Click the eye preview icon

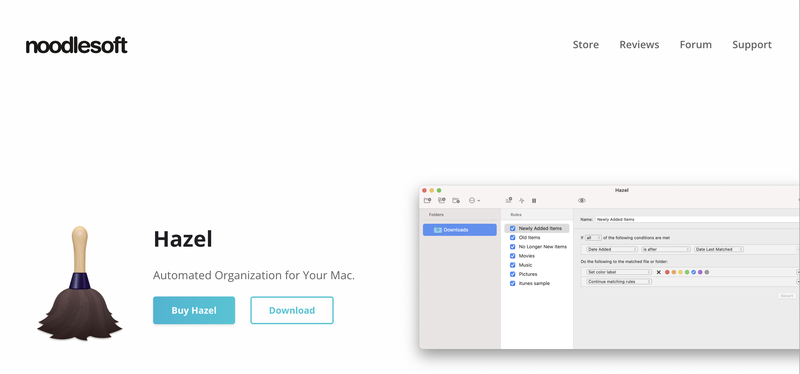click(x=582, y=201)
